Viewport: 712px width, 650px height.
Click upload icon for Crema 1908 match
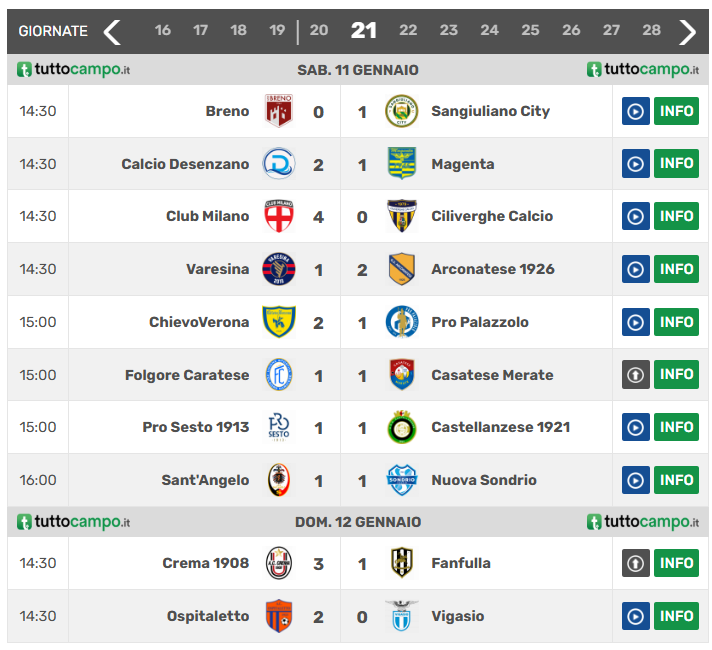point(635,563)
